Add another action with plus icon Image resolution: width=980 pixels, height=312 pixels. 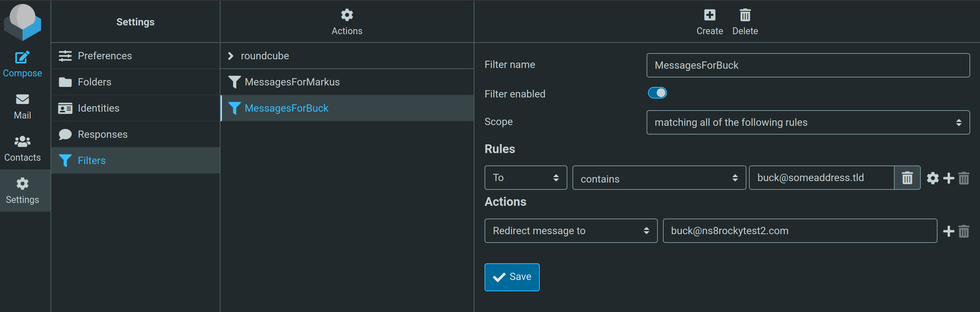[x=948, y=231]
